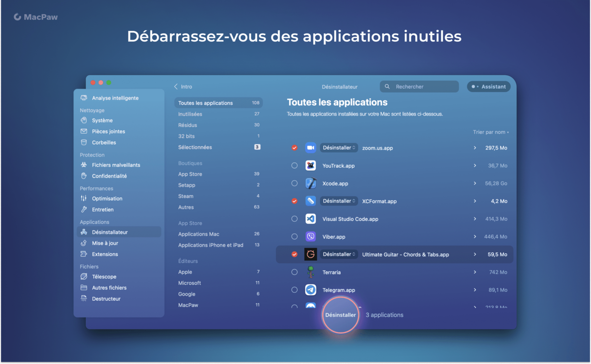This screenshot has height=364, width=591.
Task: Uncheck the XCFormat.app checkbox
Action: [295, 201]
